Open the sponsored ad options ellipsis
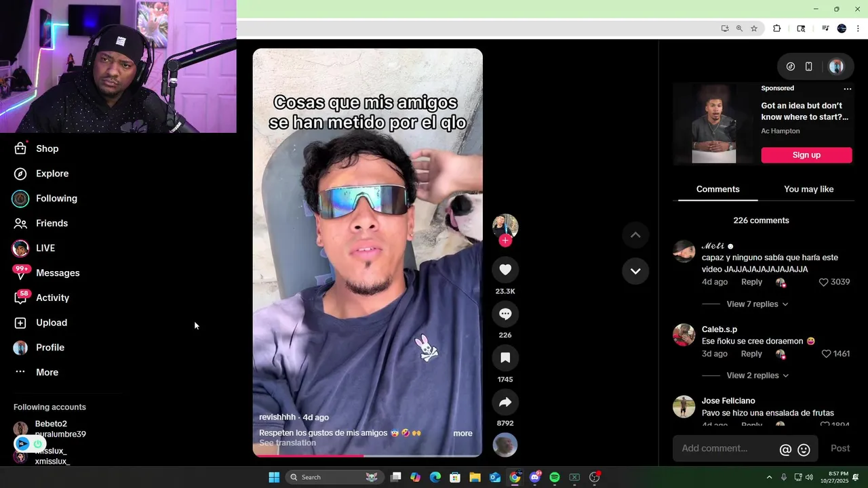The height and width of the screenshot is (488, 868). 847,89
